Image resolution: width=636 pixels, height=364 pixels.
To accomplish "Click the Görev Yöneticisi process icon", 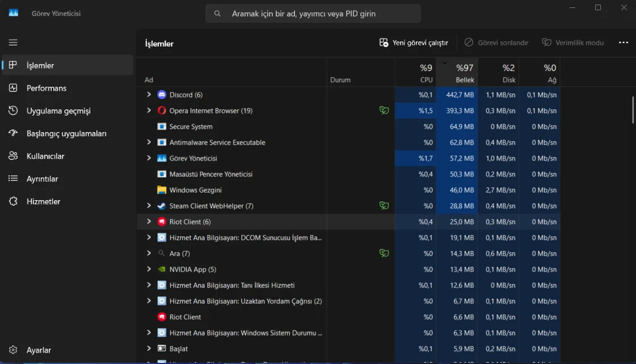I will point(162,158).
